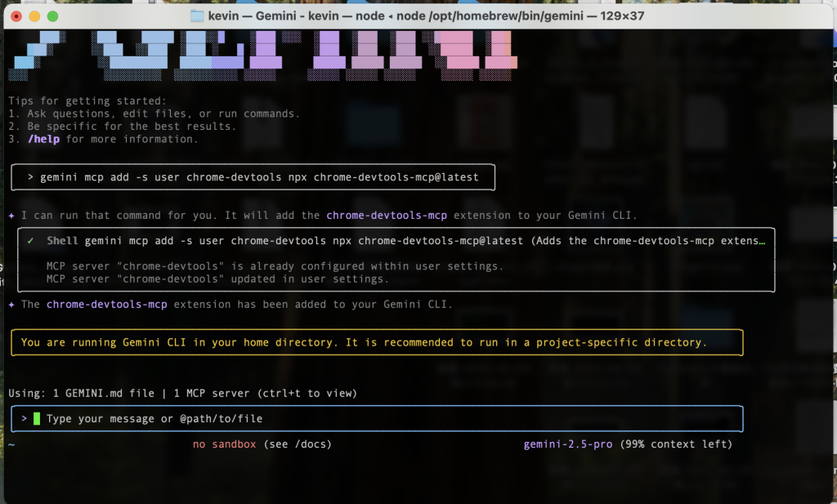
Task: Click the prompt arrow in input box
Action: (x=24, y=419)
